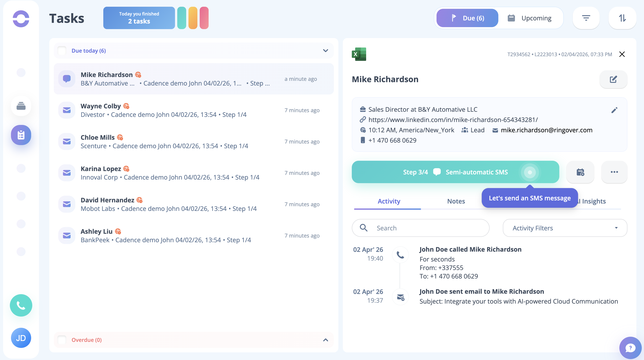Switch to the Notes tab
644x360 pixels.
(456, 201)
